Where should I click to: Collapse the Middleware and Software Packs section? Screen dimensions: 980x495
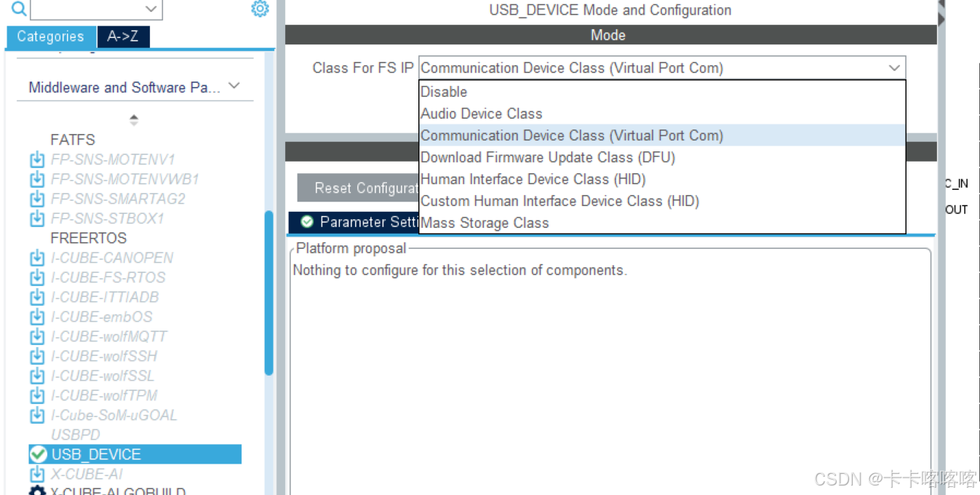point(234,85)
